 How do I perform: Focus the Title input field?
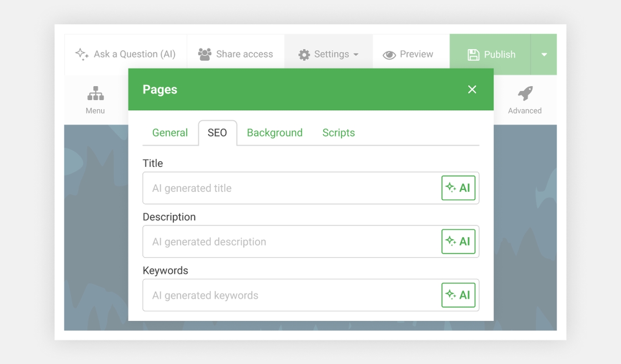pyautogui.click(x=291, y=188)
